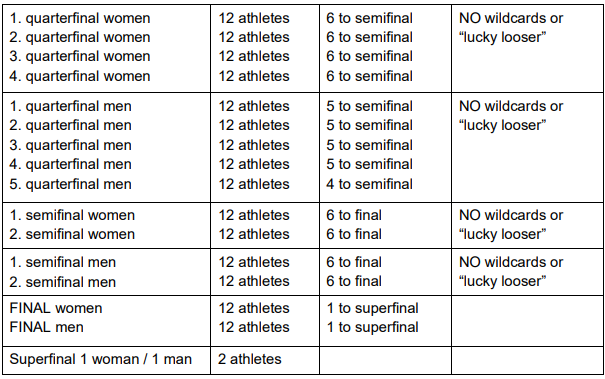The width and height of the screenshot is (605, 379).
Task: Select '12 athletes' beside FINAL women
Action: pyautogui.click(x=254, y=308)
